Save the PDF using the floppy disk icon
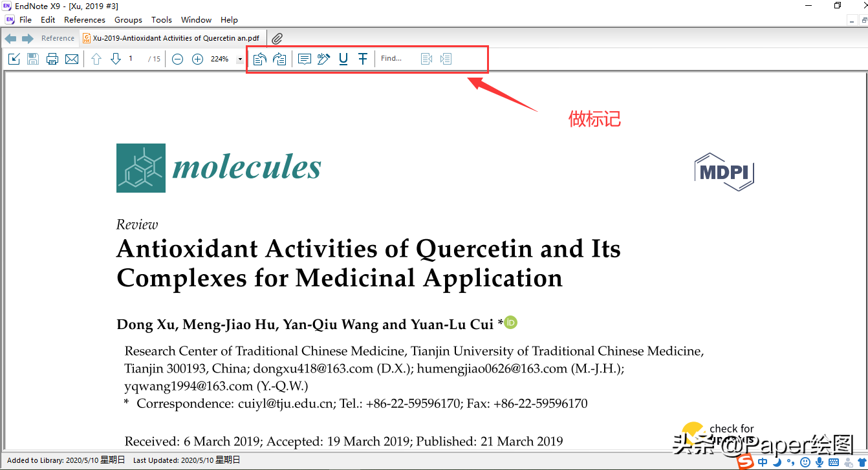 (x=33, y=59)
